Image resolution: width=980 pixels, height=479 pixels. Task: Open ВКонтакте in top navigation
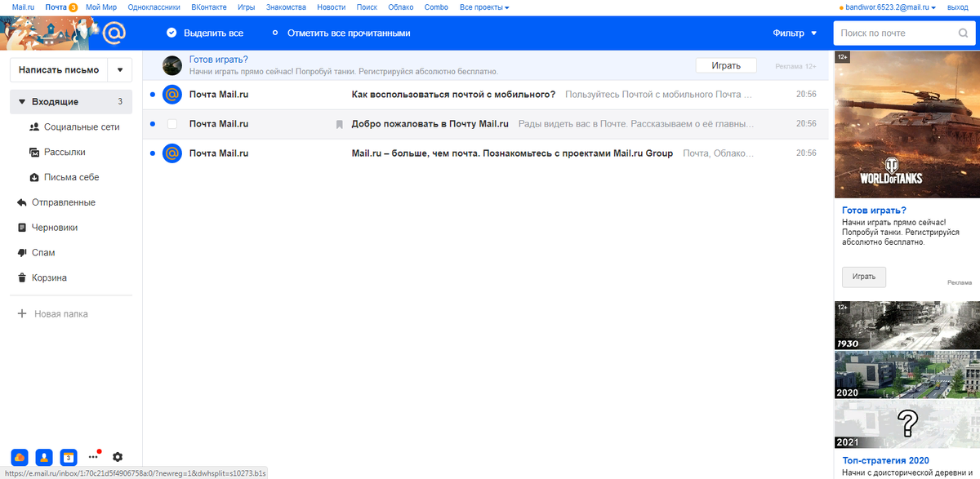point(209,7)
